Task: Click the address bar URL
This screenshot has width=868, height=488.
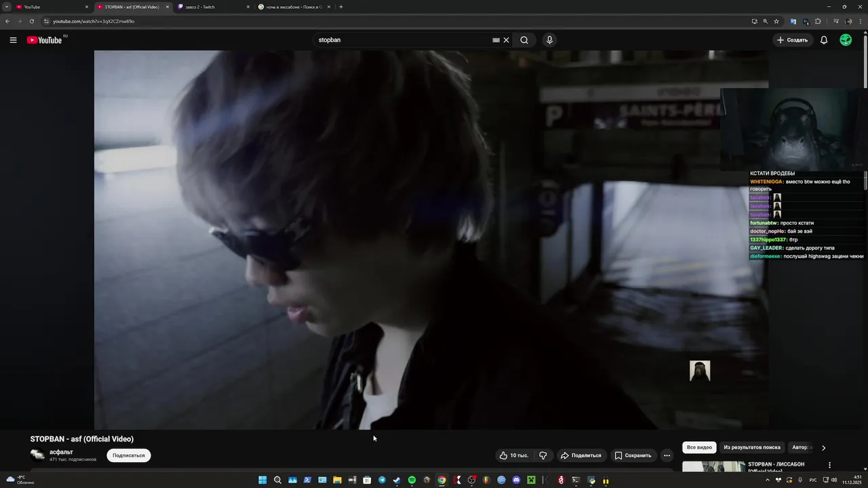Action: (x=94, y=21)
